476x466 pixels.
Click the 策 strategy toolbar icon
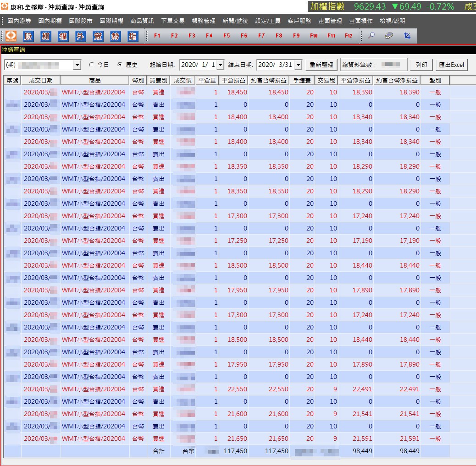[x=98, y=36]
